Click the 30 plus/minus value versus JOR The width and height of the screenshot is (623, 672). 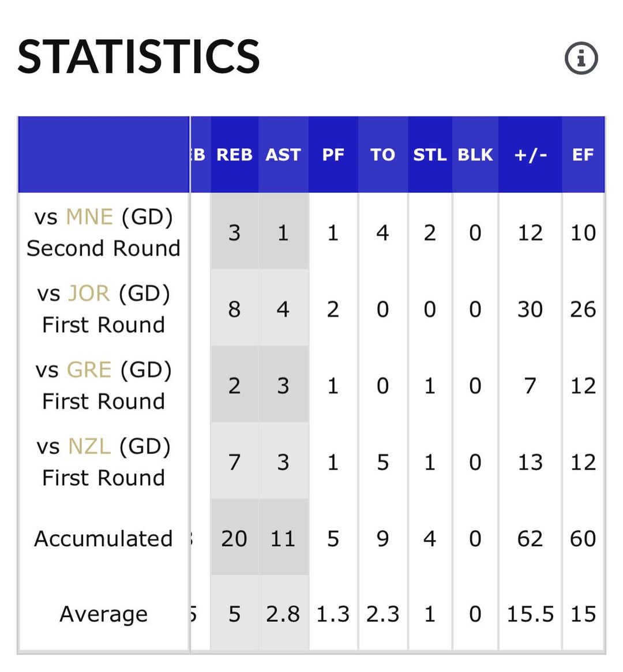point(530,310)
